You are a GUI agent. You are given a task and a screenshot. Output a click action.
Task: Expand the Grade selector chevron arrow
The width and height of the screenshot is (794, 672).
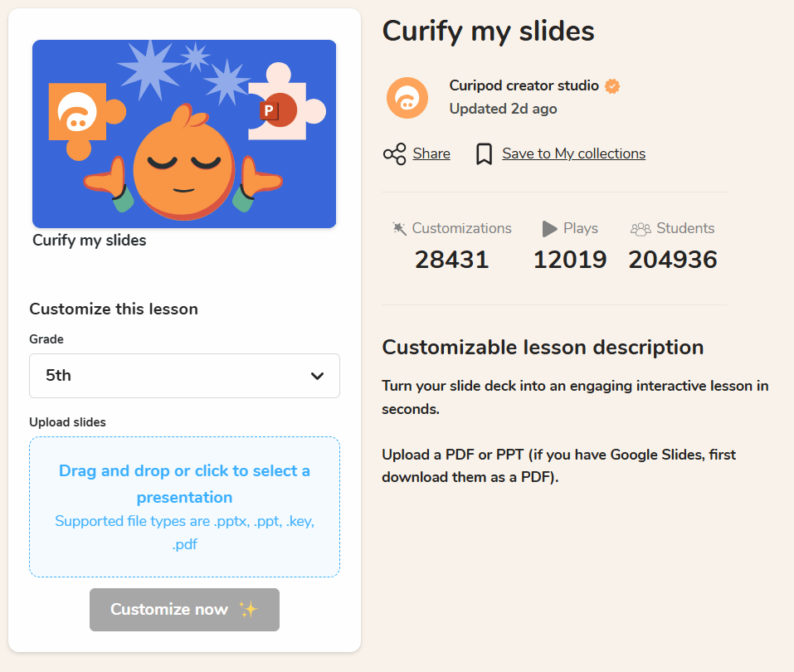(317, 376)
